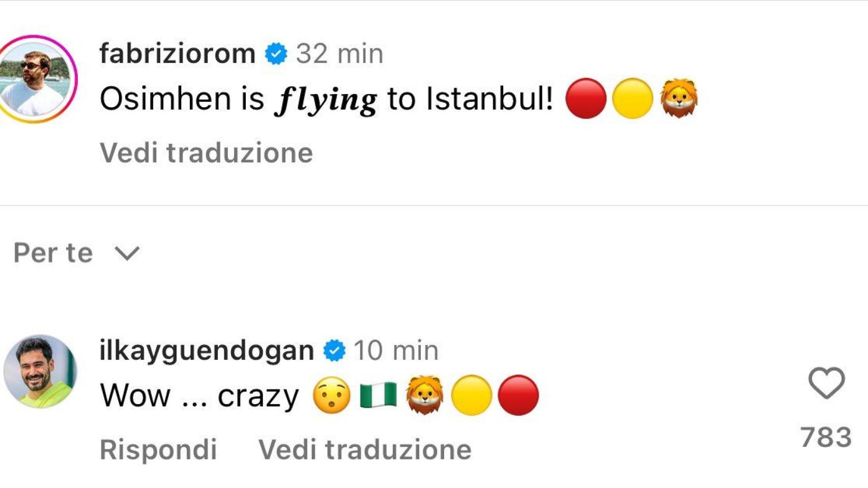
Task: View the 783 likes count list
Action: (826, 437)
